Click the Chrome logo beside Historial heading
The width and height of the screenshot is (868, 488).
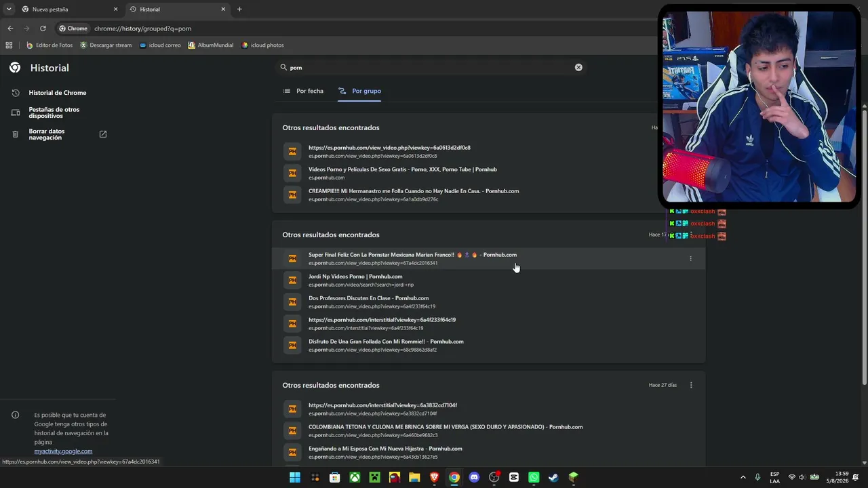tap(15, 68)
